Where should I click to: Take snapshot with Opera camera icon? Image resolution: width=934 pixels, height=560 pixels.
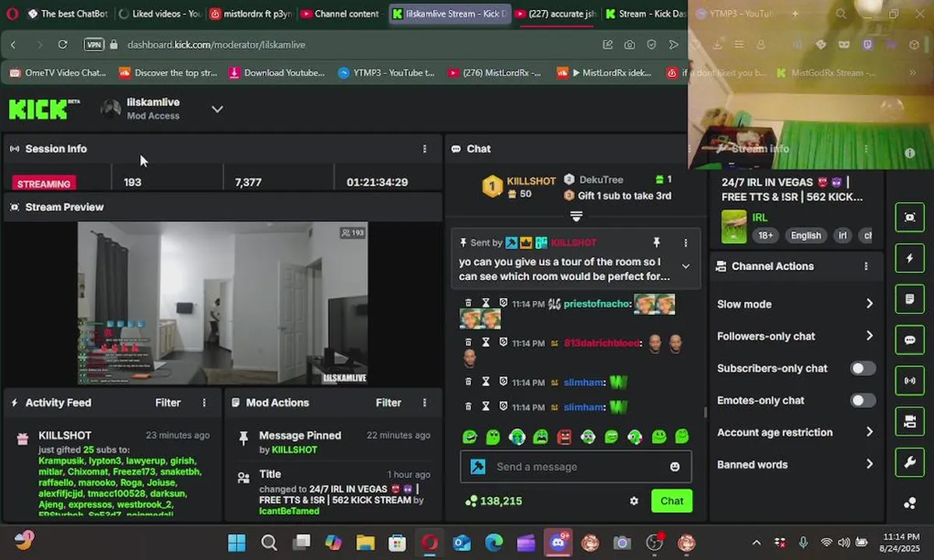pyautogui.click(x=629, y=45)
